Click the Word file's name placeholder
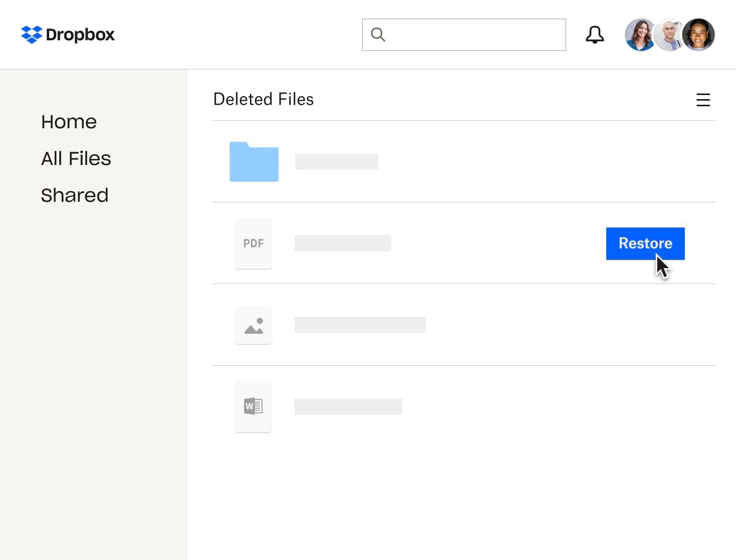Image resolution: width=736 pixels, height=560 pixels. coord(348,407)
